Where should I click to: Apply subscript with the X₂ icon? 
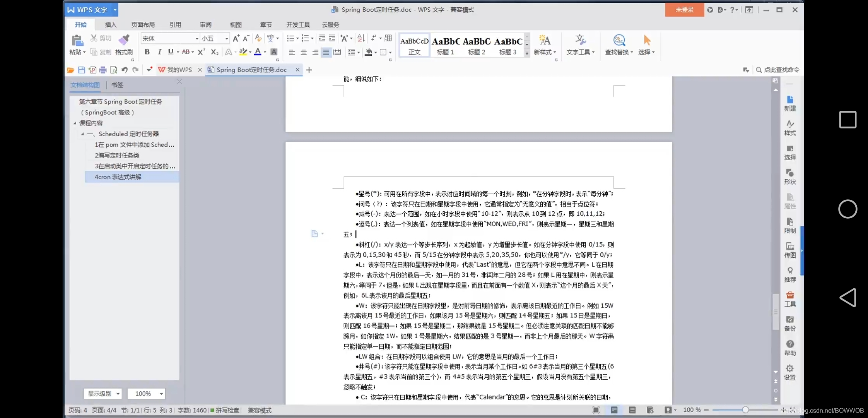[215, 52]
